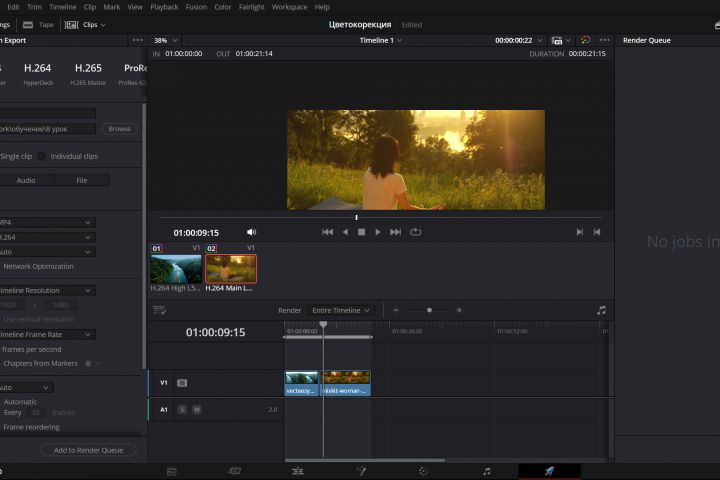This screenshot has height=480, width=720.
Task: Solo the A1 audio track
Action: 182,409
